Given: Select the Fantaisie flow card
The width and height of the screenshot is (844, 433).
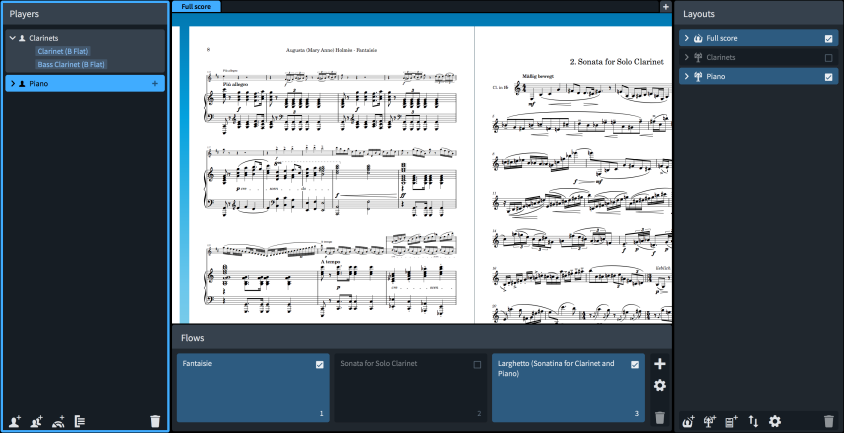Looking at the screenshot, I should pos(253,388).
